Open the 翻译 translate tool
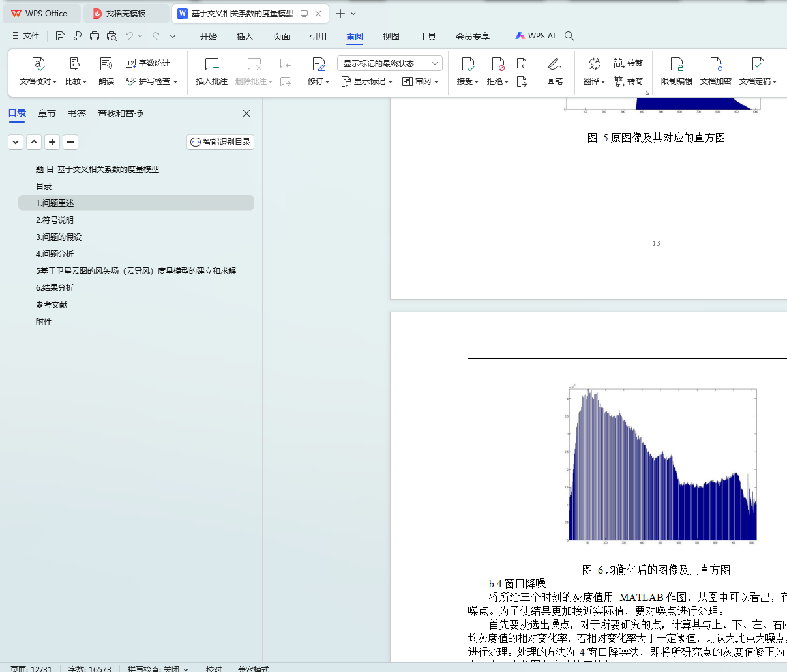Screen dimensions: 787x672 [594, 71]
